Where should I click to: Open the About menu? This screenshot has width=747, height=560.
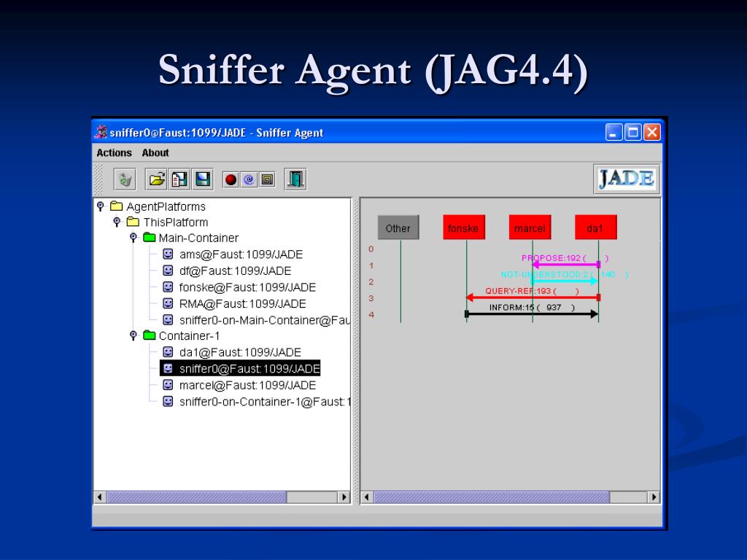point(155,153)
